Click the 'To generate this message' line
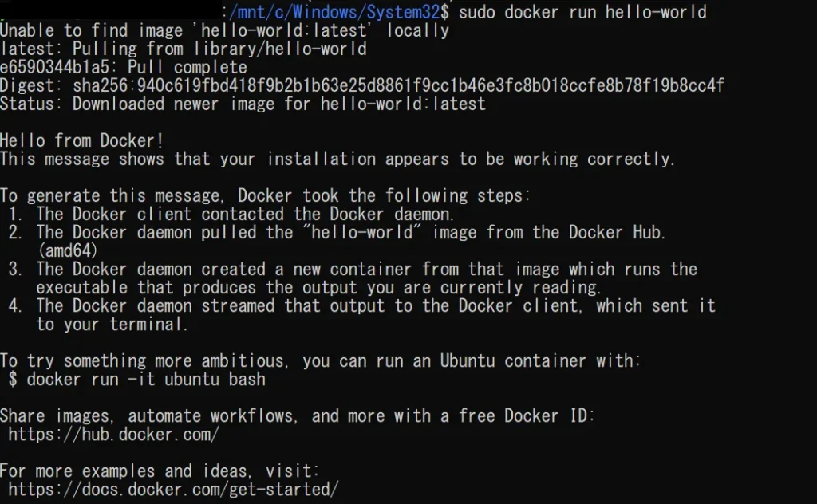The width and height of the screenshot is (817, 504). [265, 195]
